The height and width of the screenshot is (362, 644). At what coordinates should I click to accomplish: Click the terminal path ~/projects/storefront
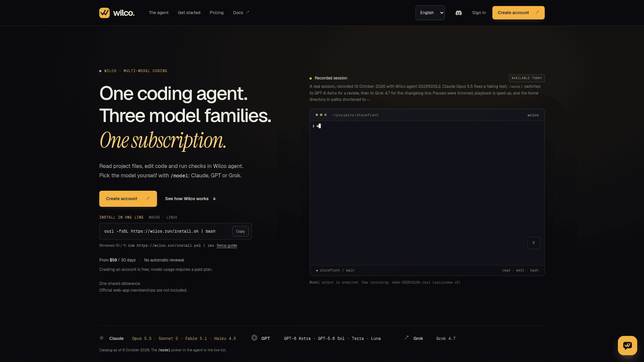[355, 115]
